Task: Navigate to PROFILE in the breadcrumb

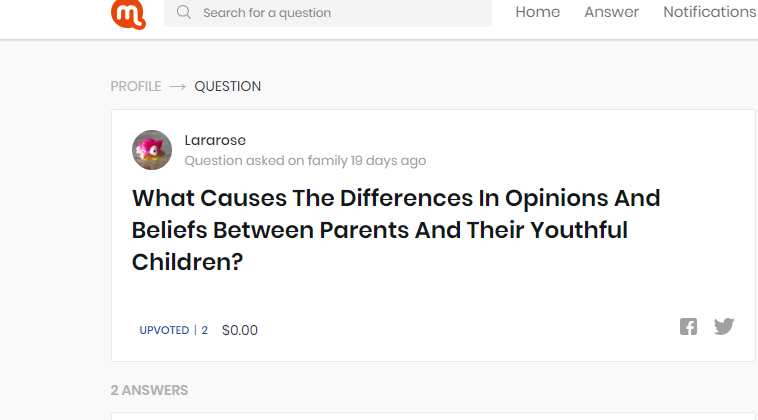Action: pos(135,86)
